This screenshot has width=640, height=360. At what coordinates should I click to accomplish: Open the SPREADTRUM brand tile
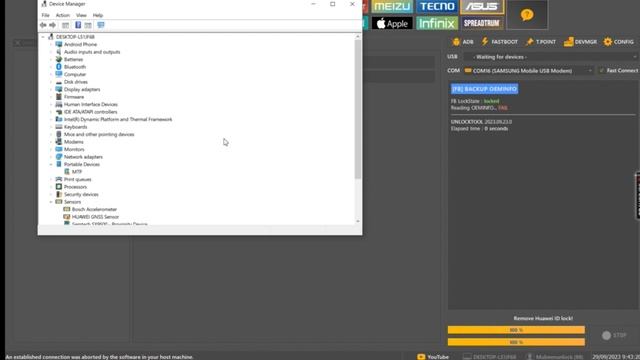click(x=482, y=23)
